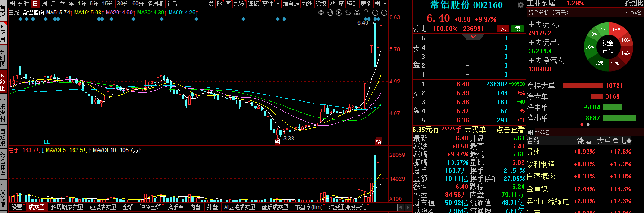Click 同行对比 link

pyautogui.click(x=632, y=3)
